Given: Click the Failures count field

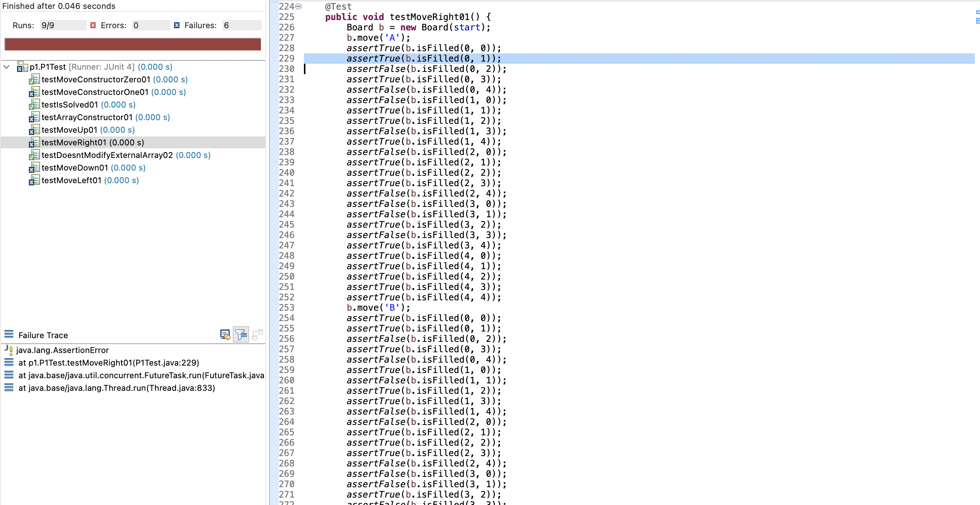Looking at the screenshot, I should tap(241, 26).
